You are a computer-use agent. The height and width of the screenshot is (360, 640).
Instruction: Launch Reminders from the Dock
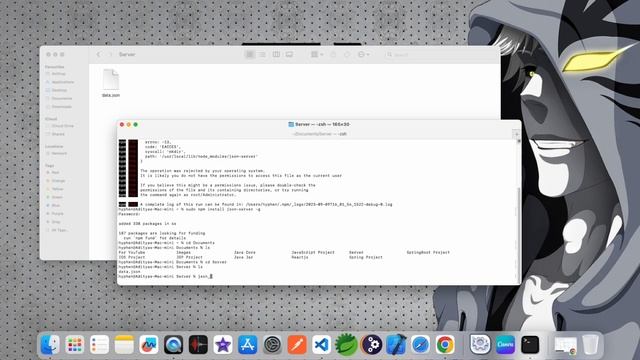coord(100,345)
